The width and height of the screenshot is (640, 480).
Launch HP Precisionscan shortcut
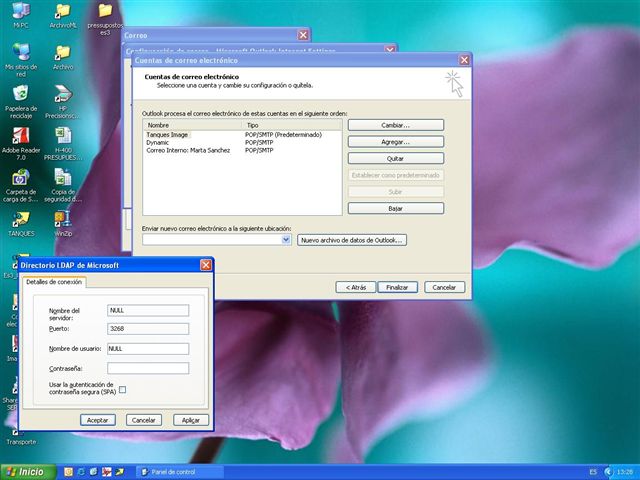[63, 101]
